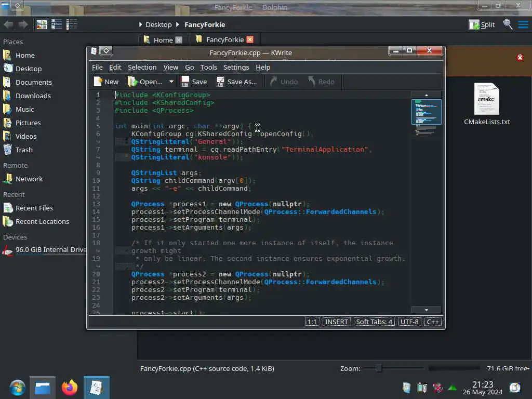Open C++ syntax highlighting dropdown
The height and width of the screenshot is (399, 532).
coord(433,322)
